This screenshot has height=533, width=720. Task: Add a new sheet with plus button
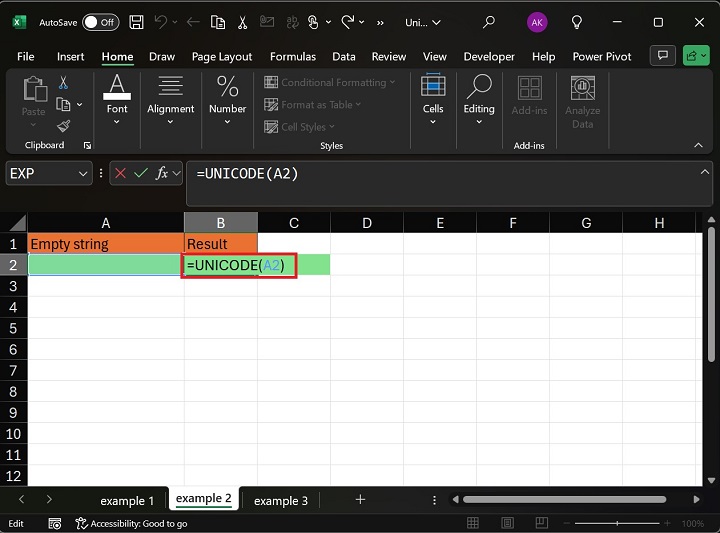point(360,500)
